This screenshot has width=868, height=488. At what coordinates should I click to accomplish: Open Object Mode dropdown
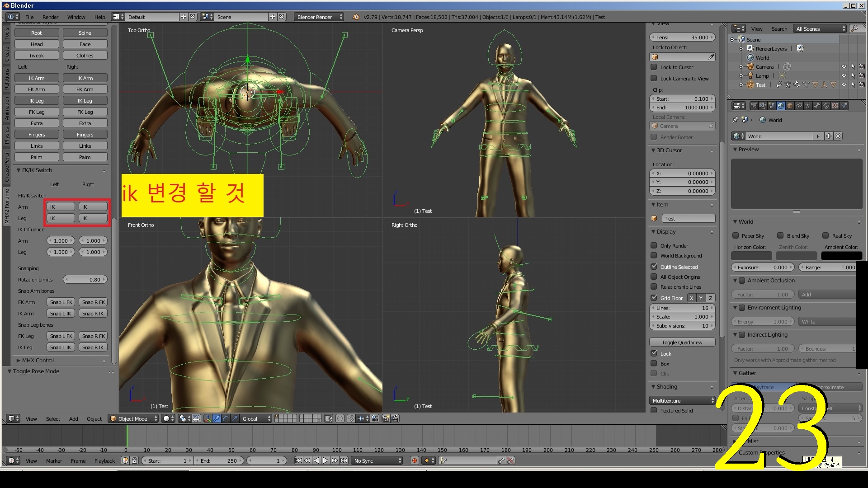point(133,418)
